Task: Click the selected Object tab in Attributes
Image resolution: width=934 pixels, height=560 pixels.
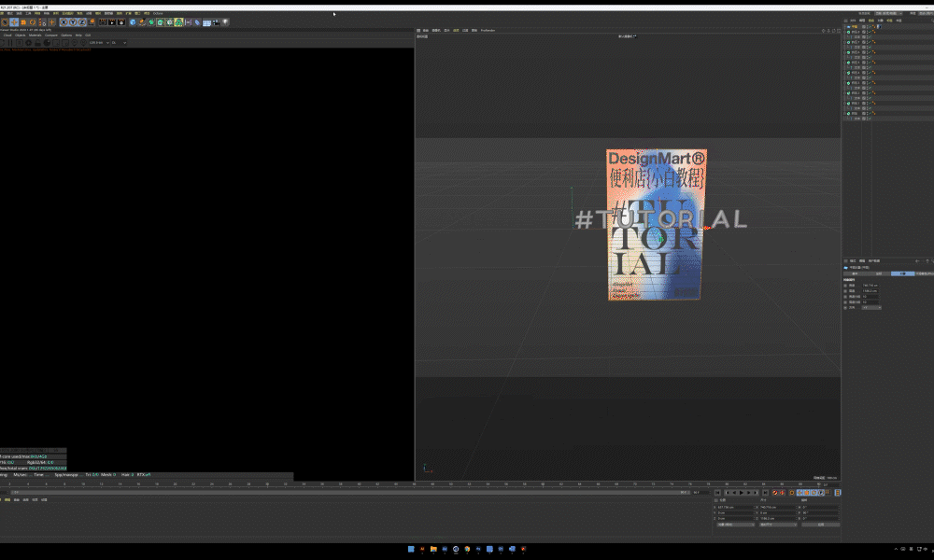Action: point(903,273)
